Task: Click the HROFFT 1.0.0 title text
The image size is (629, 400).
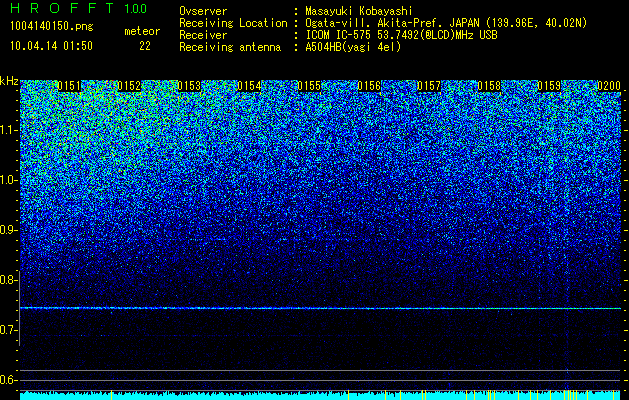Action: pyautogui.click(x=79, y=8)
